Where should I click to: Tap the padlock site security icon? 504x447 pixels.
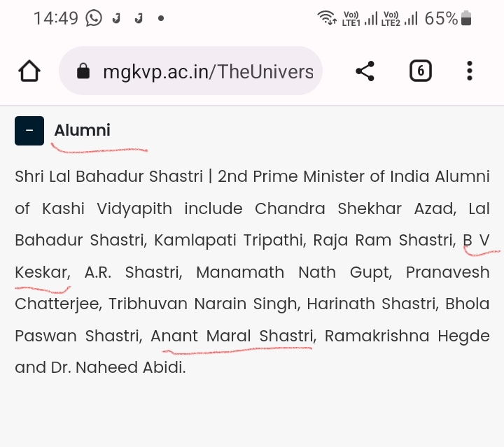point(83,71)
